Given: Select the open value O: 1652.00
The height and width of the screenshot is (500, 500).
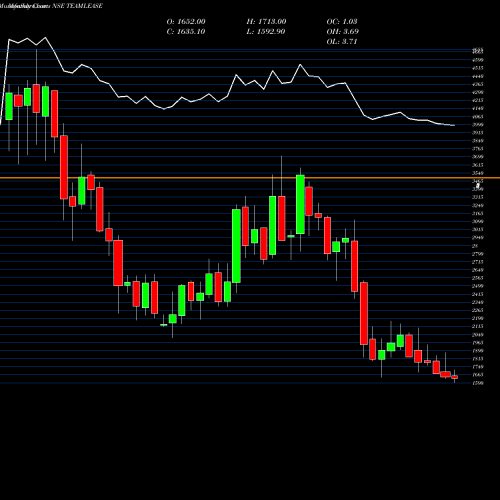Looking at the screenshot, I should 186,21.
